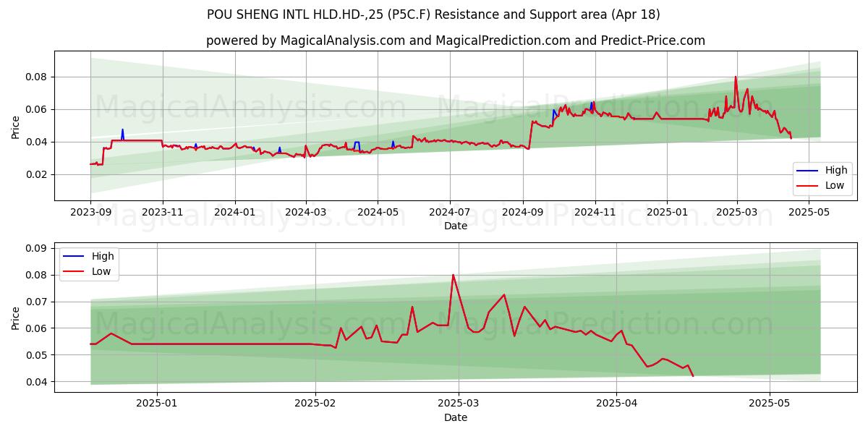Click the top chart '2024-03' date label

tap(306, 213)
